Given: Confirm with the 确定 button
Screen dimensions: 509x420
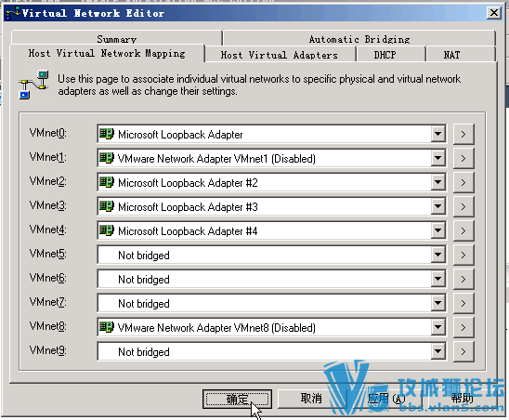Looking at the screenshot, I should coord(237,399).
